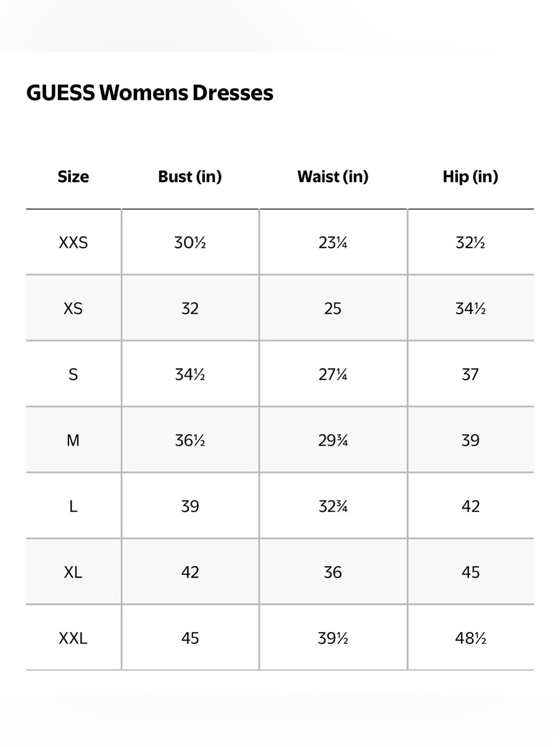Select the XXS bust value 30½
This screenshot has height=747, width=560.
[x=190, y=243]
